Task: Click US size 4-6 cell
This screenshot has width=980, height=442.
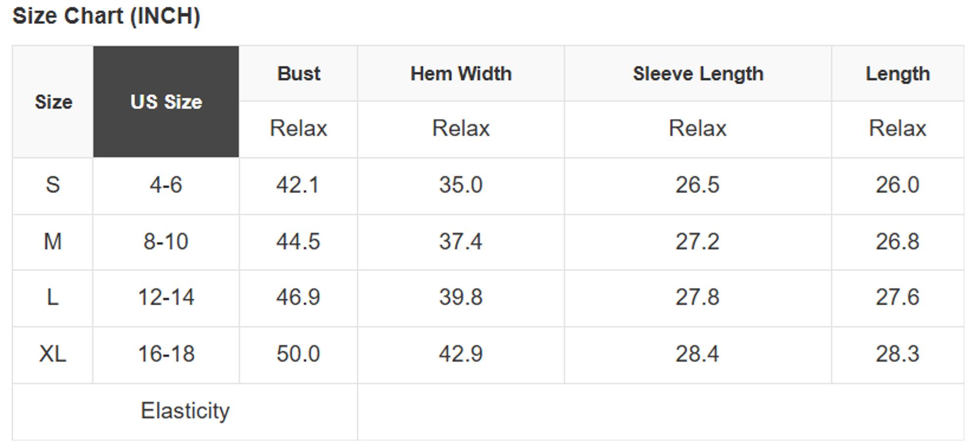Action: point(166,185)
